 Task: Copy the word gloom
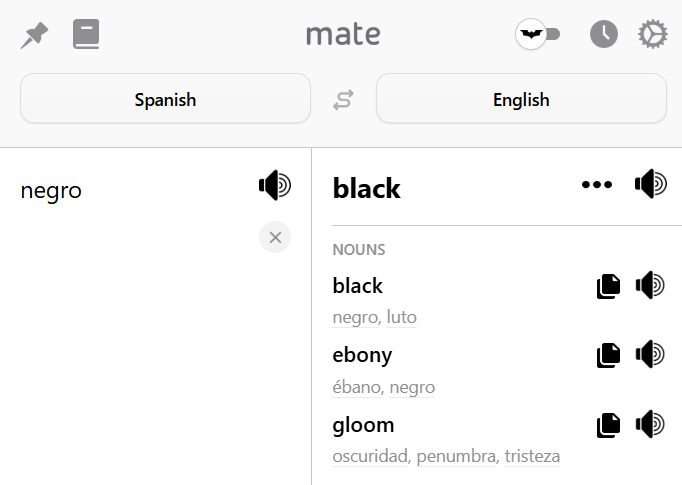tap(608, 425)
